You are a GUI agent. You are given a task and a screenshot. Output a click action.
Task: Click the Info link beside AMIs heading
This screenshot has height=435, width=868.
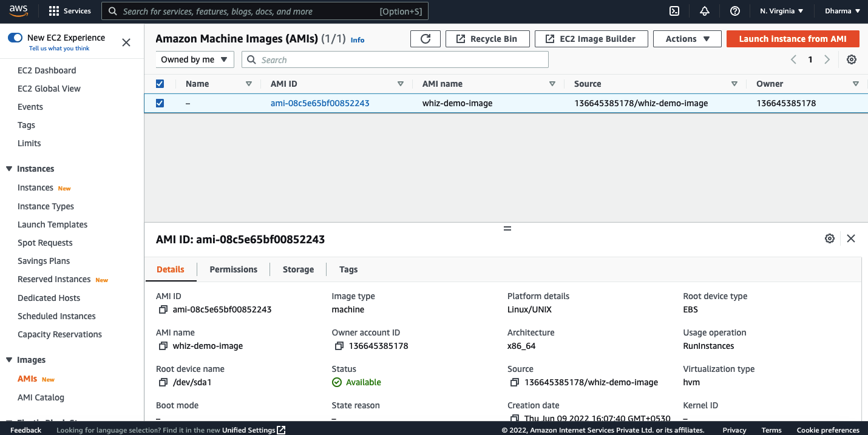point(358,40)
